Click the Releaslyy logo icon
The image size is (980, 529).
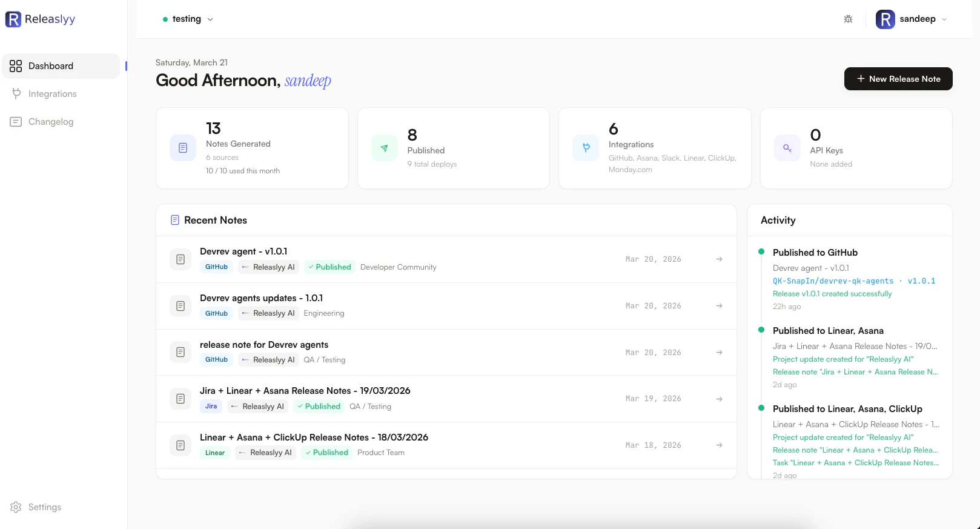(13, 19)
